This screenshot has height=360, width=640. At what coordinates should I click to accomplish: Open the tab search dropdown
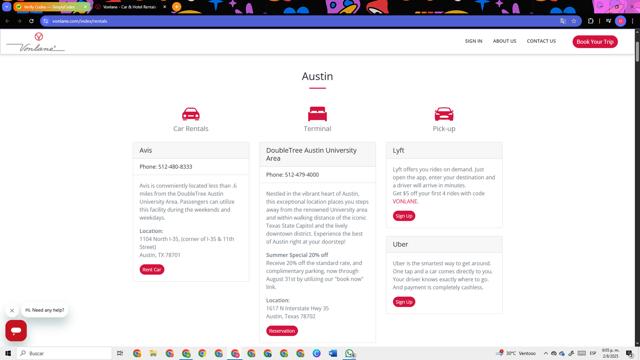7,7
